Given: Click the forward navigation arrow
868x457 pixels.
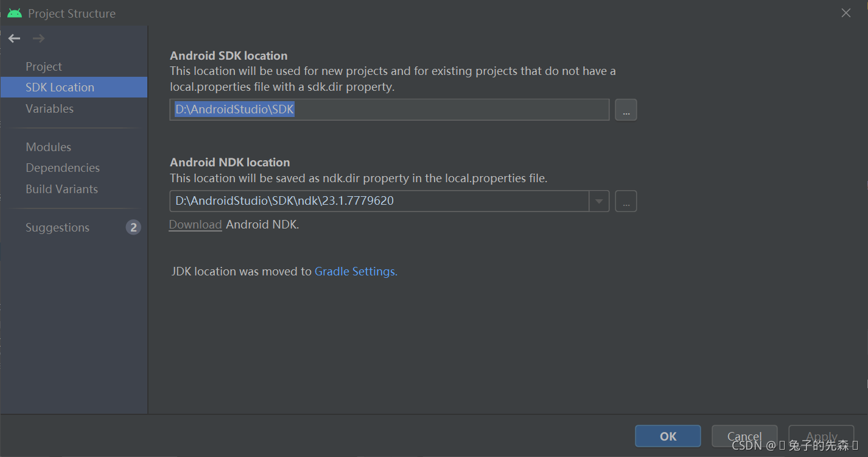Looking at the screenshot, I should [x=38, y=38].
